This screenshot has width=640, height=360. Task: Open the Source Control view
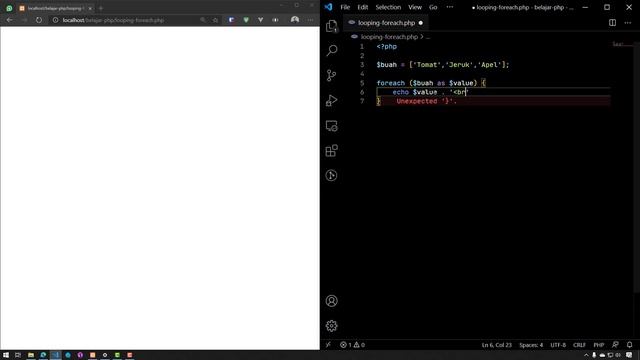click(x=331, y=75)
